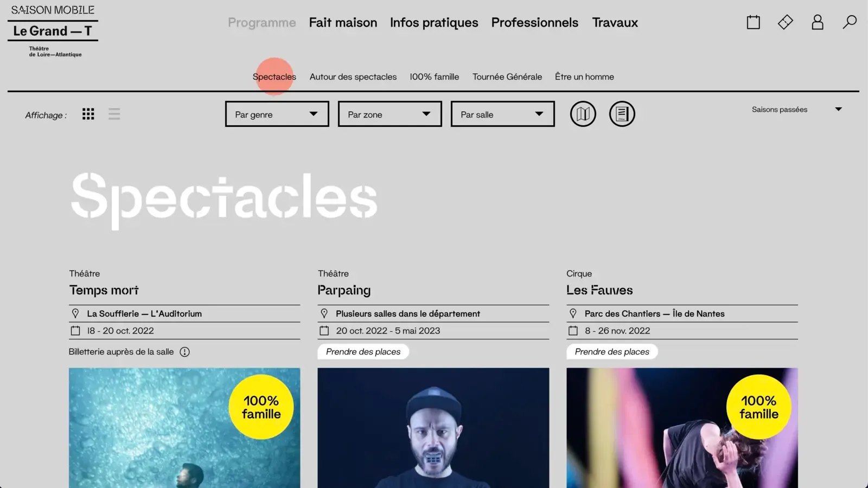Click Prendre des places for Parpaing
This screenshot has width=868, height=488.
coord(363,352)
